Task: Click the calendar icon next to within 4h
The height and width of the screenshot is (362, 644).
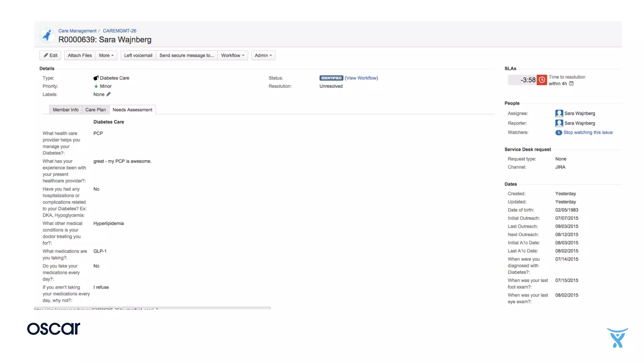Action: [571, 84]
